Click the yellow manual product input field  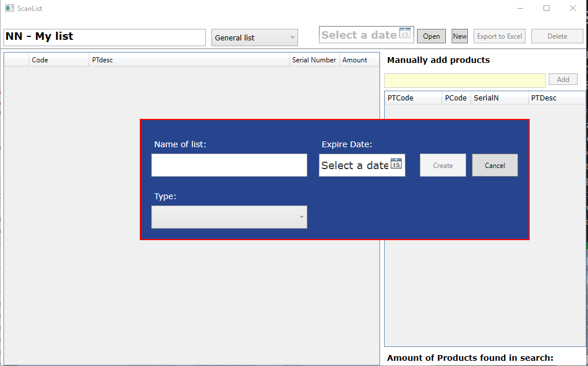[464, 80]
